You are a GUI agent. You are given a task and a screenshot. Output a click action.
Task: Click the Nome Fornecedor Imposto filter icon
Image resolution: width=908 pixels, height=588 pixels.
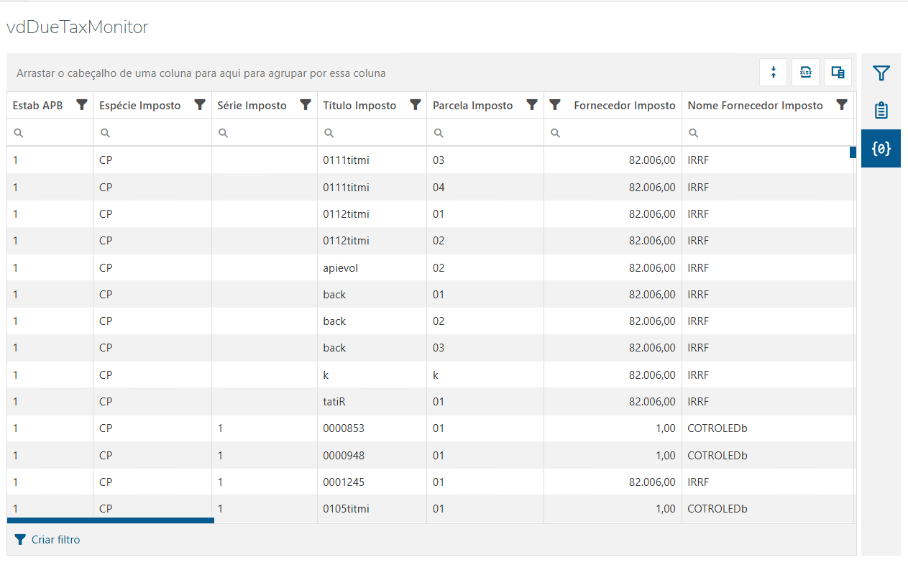842,105
